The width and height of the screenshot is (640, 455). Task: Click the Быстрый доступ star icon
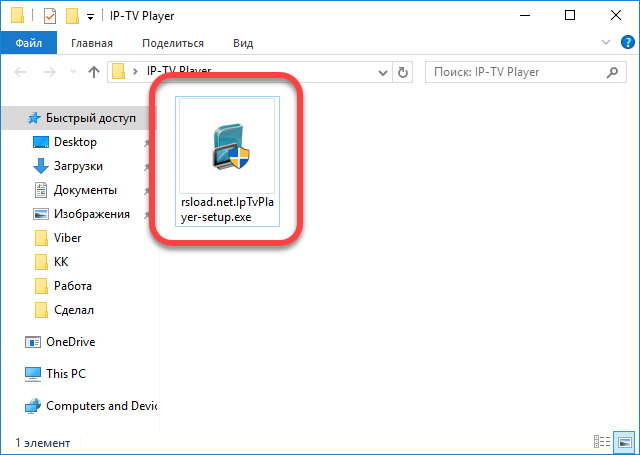(34, 118)
